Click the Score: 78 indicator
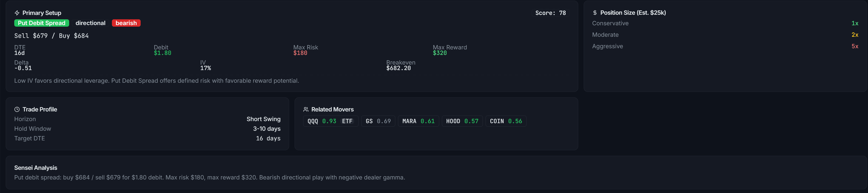The image size is (868, 193). (551, 12)
